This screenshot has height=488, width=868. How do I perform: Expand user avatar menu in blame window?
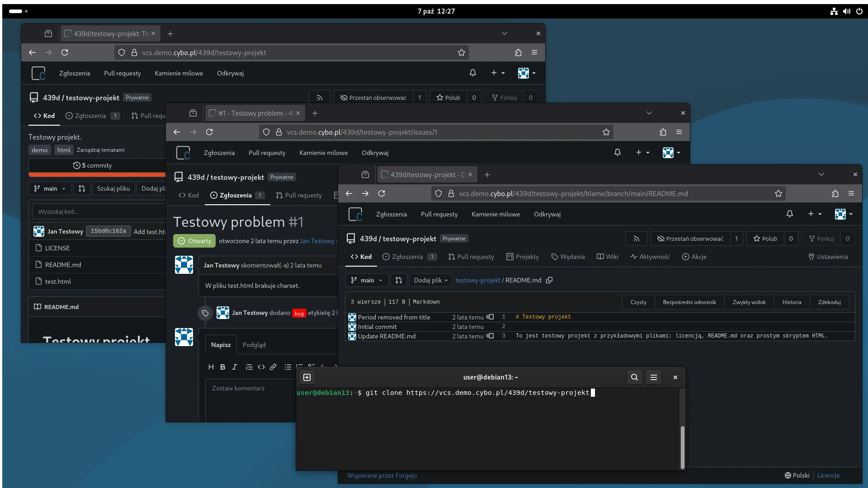[x=843, y=214]
